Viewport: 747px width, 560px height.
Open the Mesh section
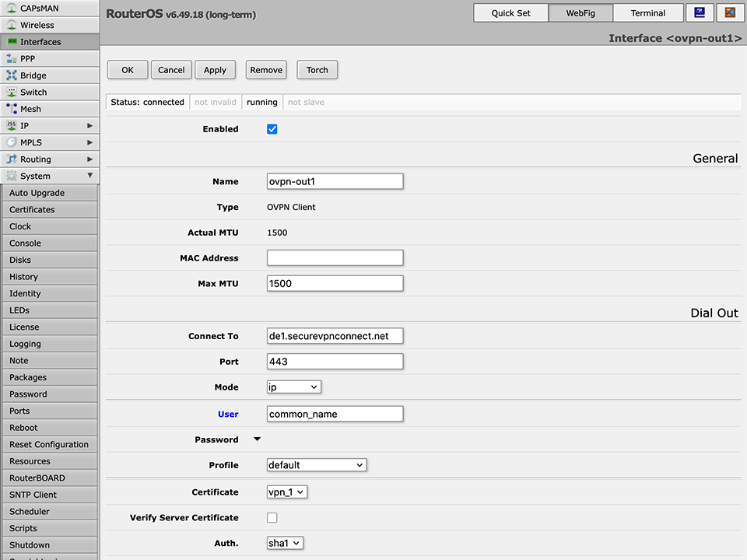coord(31,108)
